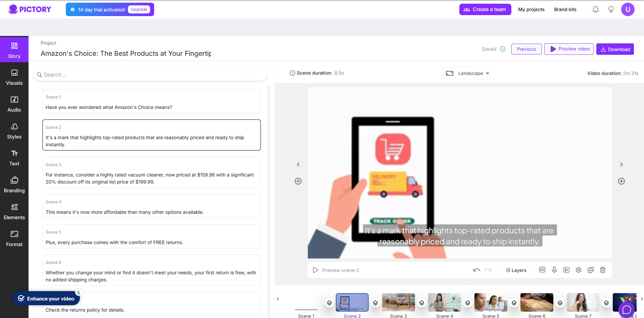
Task: Select the Scene 6 script card
Action: click(x=151, y=270)
